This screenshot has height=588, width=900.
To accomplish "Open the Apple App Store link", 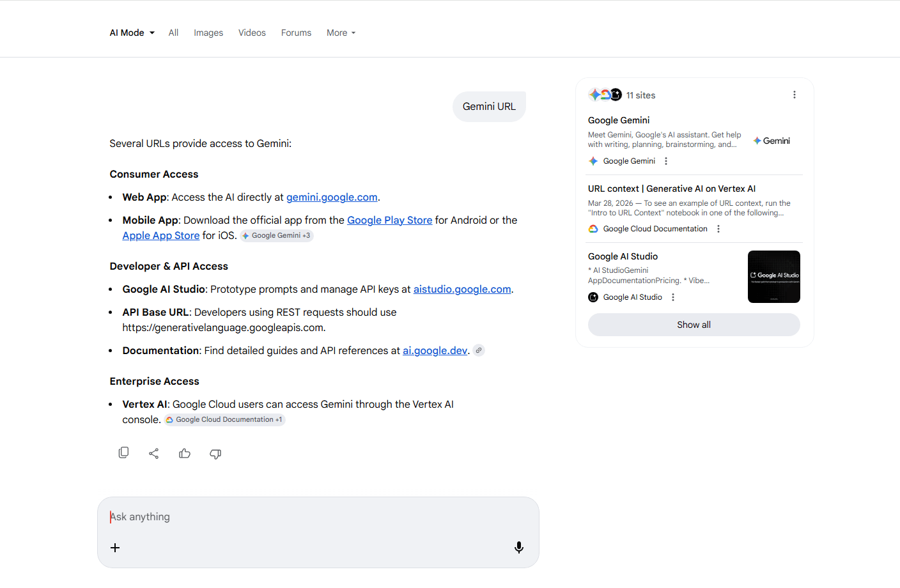I will pyautogui.click(x=161, y=235).
